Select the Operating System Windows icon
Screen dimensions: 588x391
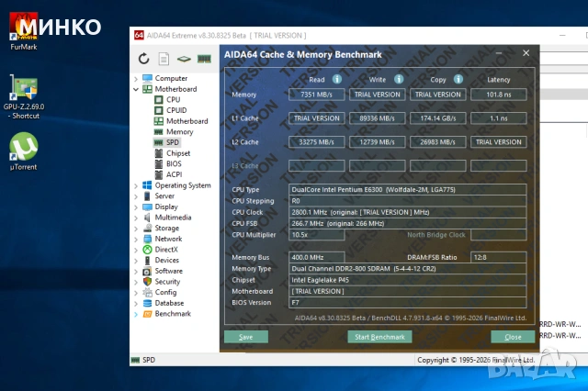[x=147, y=185]
